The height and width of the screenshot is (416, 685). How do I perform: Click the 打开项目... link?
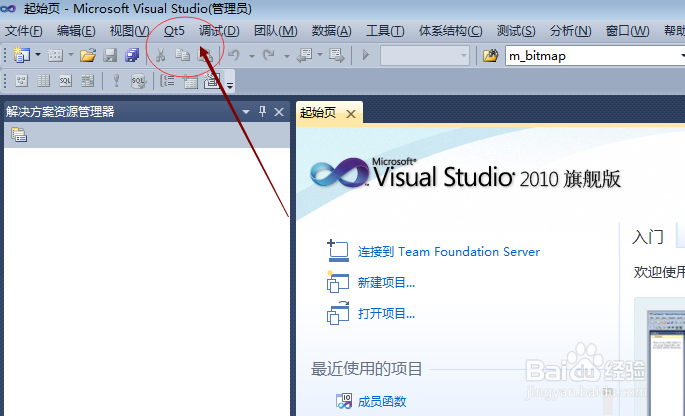pos(386,314)
